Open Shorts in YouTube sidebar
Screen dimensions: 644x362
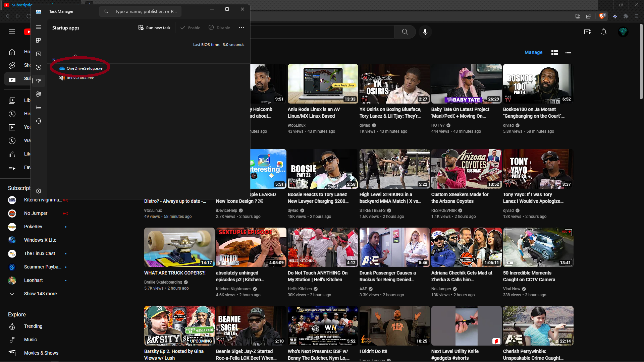pos(12,65)
